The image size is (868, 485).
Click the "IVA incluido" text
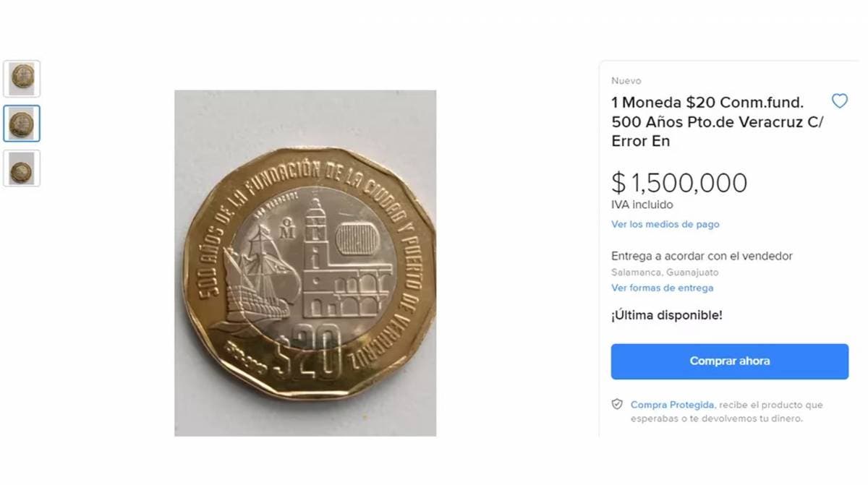pyautogui.click(x=642, y=205)
